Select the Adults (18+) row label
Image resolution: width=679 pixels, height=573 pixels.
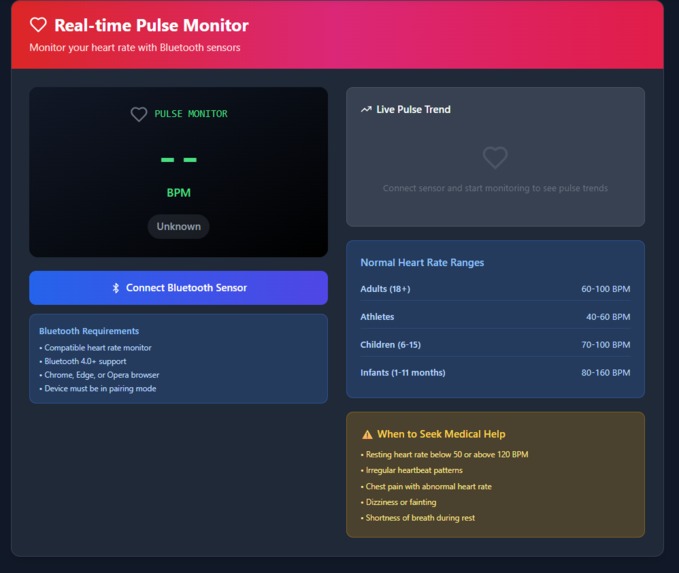tap(385, 289)
